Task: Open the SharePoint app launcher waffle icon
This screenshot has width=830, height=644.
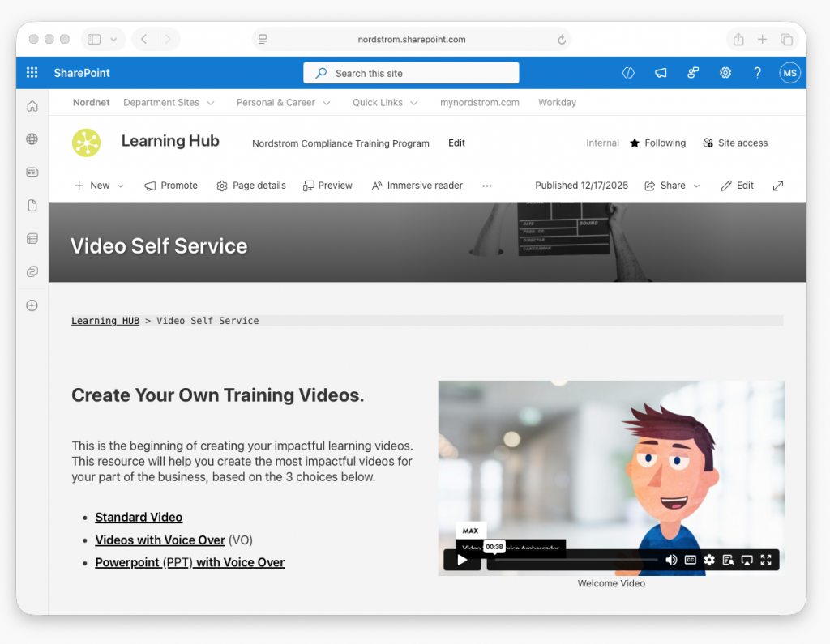Action: (32, 73)
